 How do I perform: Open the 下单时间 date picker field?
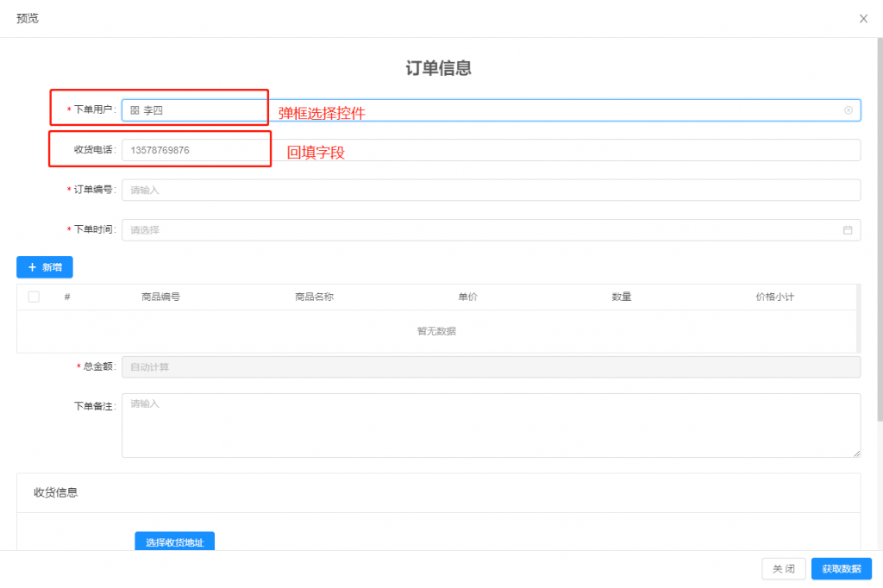click(x=483, y=230)
